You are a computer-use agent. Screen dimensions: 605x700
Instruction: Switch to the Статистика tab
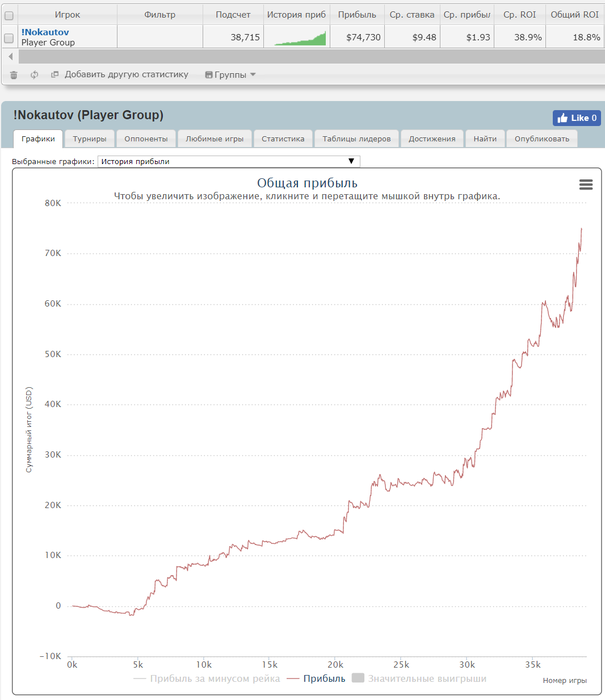(x=283, y=139)
